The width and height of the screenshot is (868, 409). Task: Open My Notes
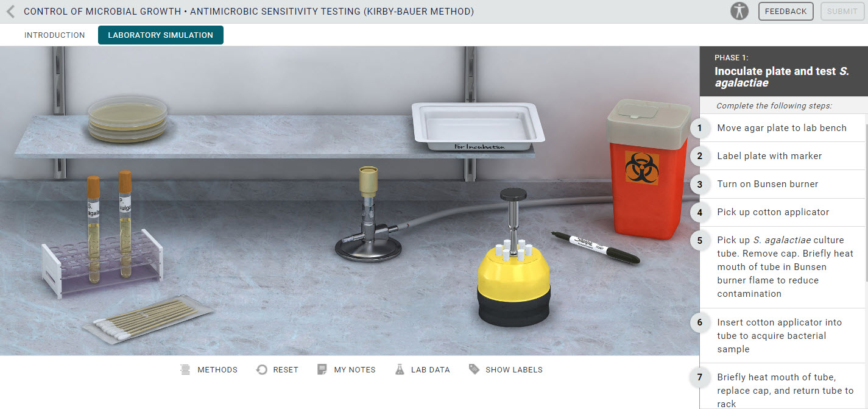(x=346, y=369)
